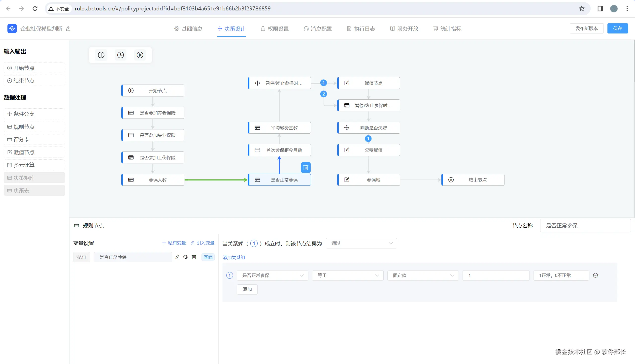635x364 pixels.
Task: Click the pencil icon beside project title
Action: pos(68,29)
